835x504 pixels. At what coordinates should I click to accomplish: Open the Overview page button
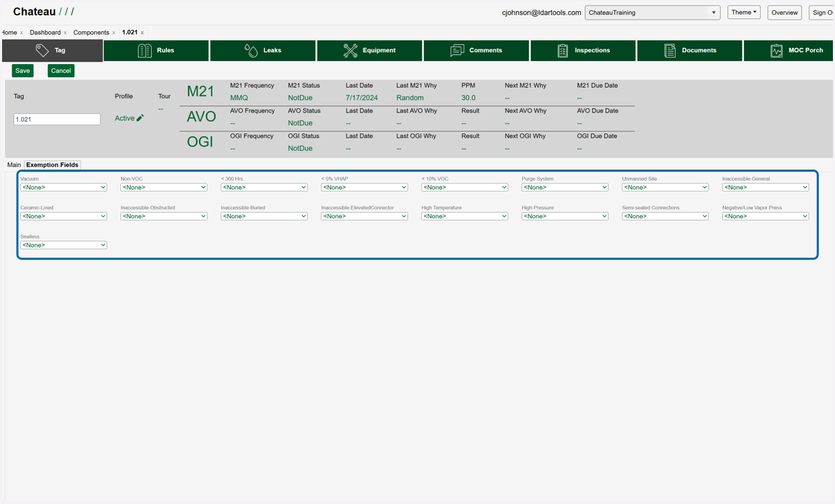(x=785, y=13)
